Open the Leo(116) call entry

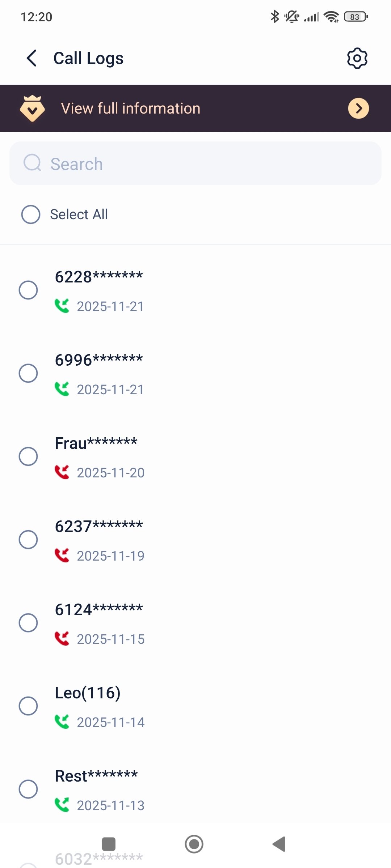pyautogui.click(x=88, y=693)
